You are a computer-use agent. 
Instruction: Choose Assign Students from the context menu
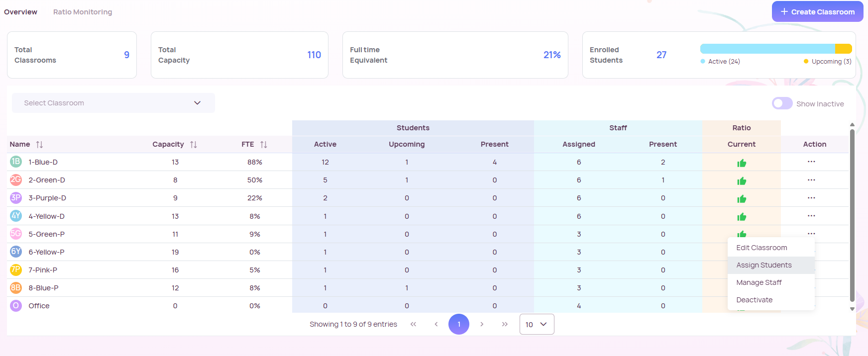tap(764, 265)
